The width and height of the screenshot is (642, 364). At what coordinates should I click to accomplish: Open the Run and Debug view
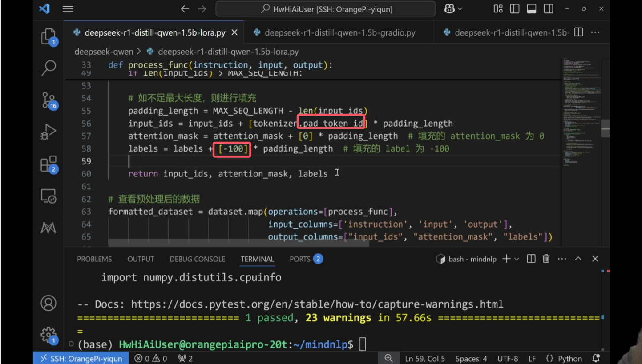(48, 132)
